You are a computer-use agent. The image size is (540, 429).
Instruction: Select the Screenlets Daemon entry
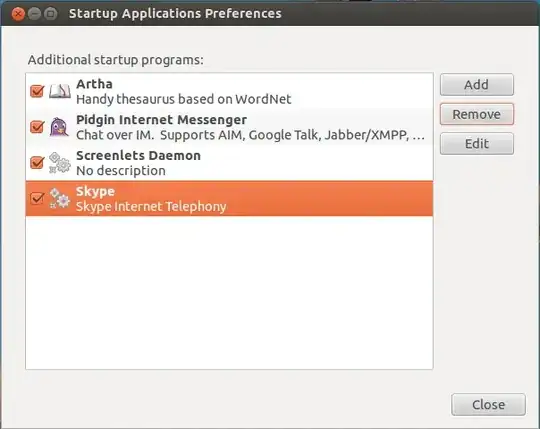(229, 163)
